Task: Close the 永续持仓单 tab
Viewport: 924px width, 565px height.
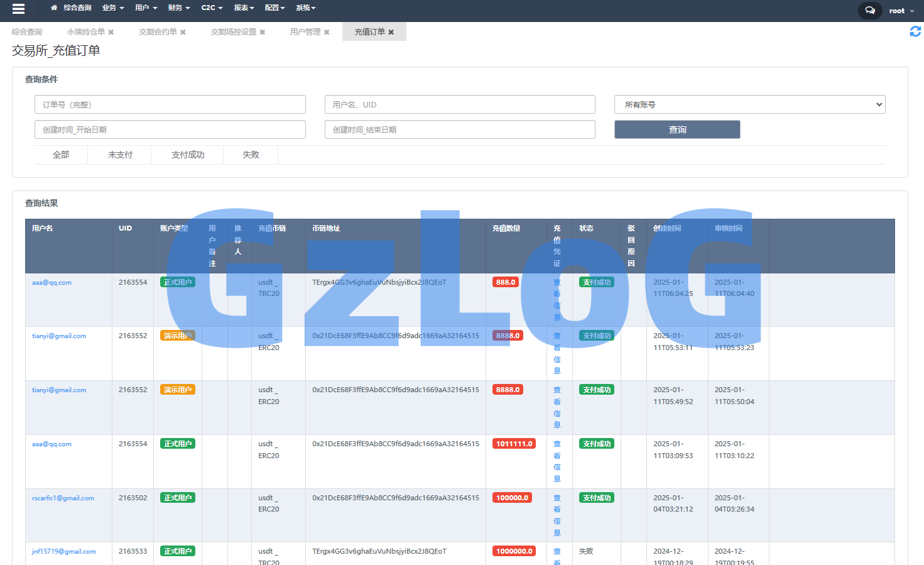Action: (111, 32)
